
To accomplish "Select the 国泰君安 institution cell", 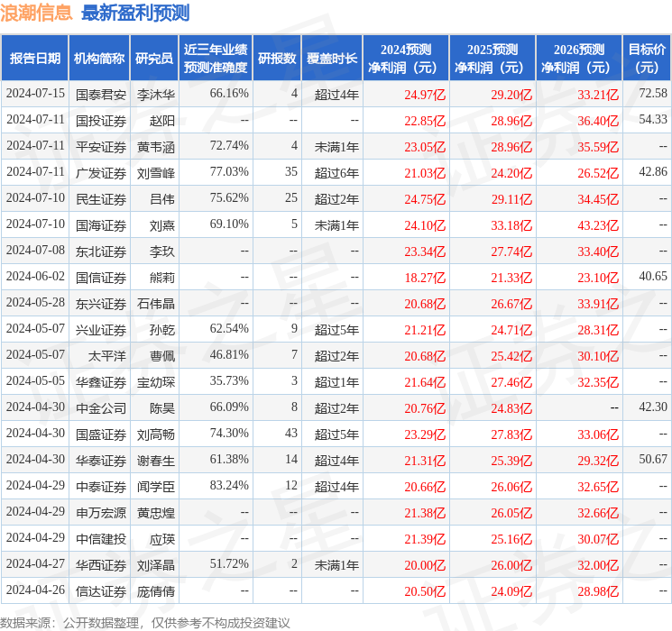I will tap(101, 95).
